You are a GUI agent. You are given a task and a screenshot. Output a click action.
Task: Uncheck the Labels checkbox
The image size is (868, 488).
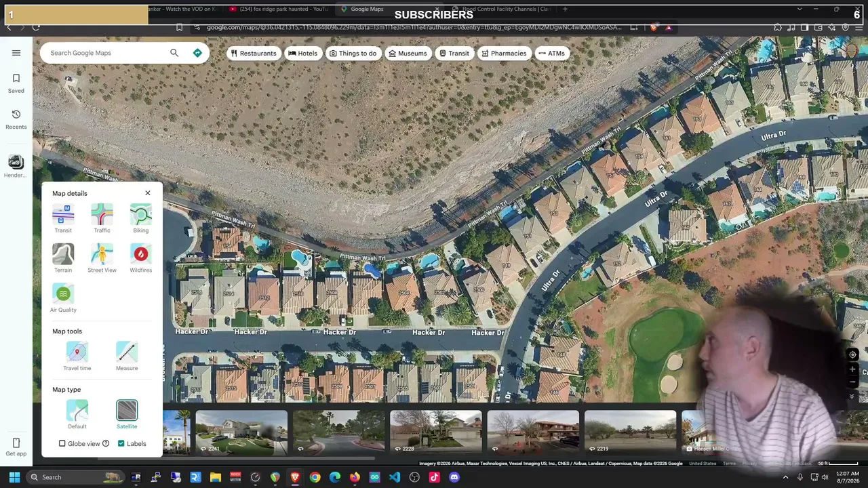tap(121, 444)
